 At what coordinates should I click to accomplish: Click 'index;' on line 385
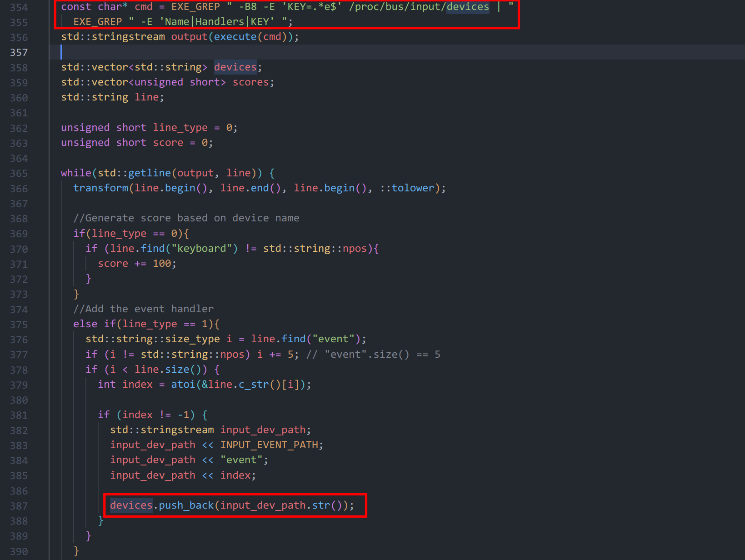(238, 475)
